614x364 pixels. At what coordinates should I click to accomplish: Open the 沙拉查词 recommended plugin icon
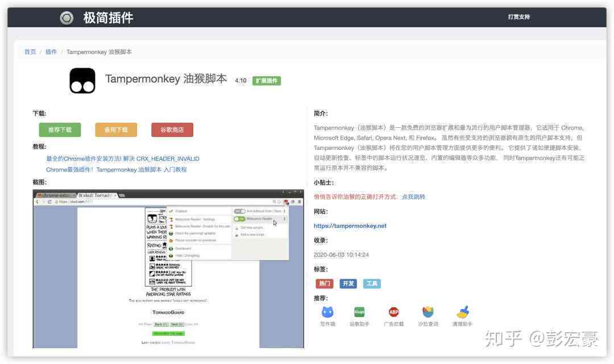pos(428,312)
